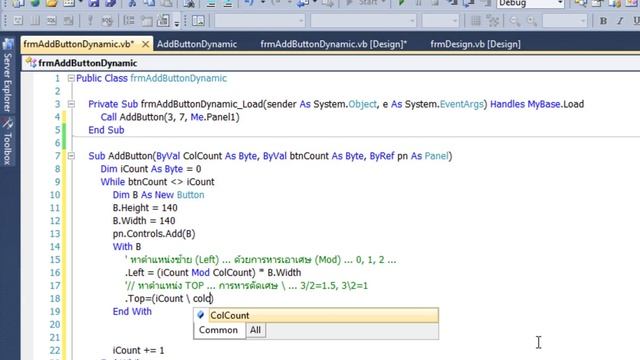The width and height of the screenshot is (640, 360).
Task: Toggle Italic formatting
Action: [x=620, y=21]
